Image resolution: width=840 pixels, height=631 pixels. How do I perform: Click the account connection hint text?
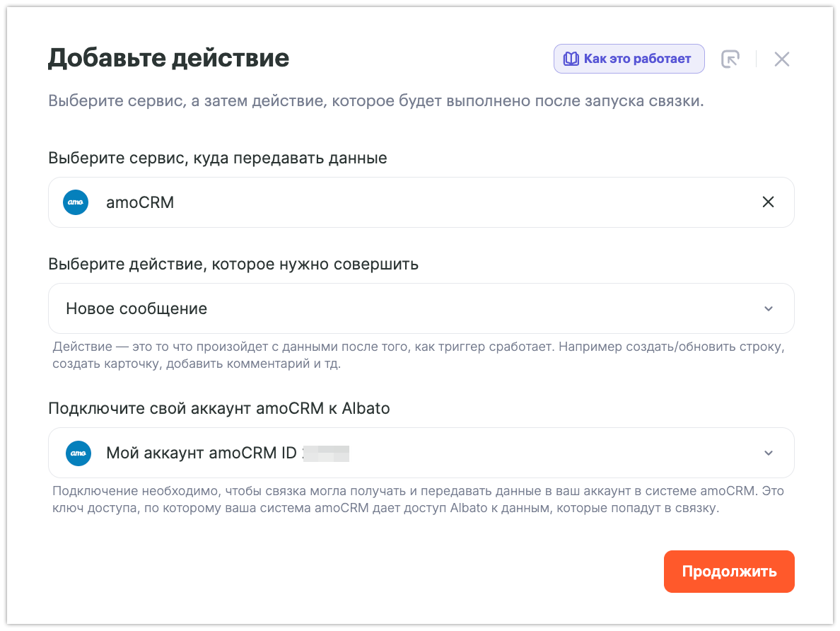(419, 499)
